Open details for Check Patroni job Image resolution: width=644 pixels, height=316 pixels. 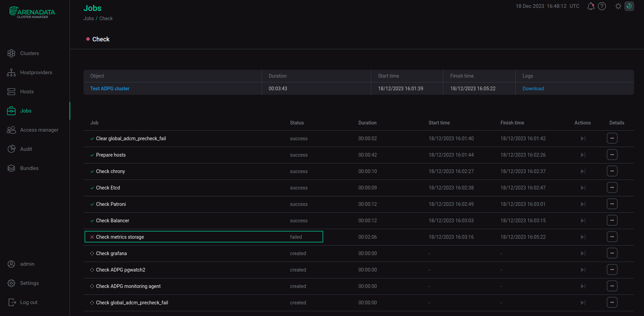[612, 204]
